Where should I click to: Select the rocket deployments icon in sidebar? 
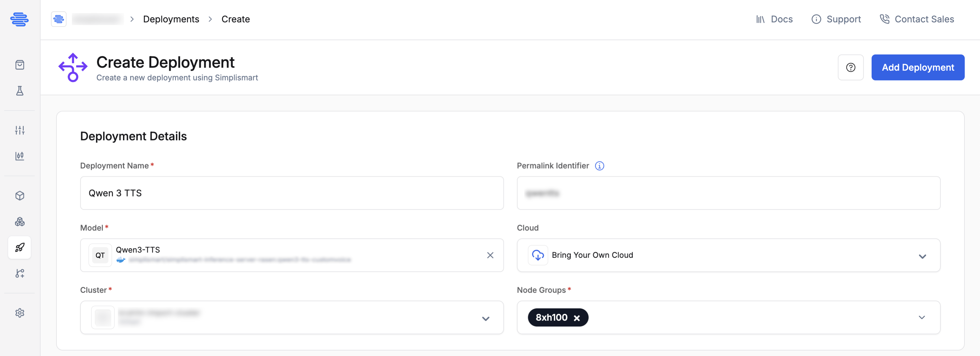20,247
